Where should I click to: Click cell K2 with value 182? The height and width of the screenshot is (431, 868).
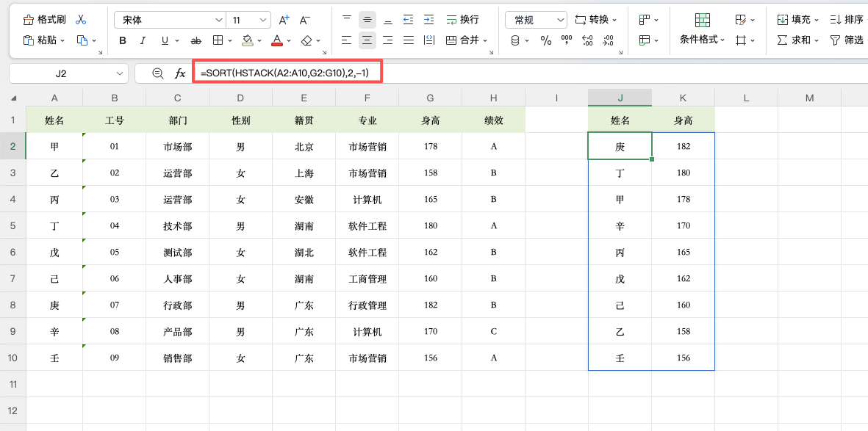pos(683,147)
